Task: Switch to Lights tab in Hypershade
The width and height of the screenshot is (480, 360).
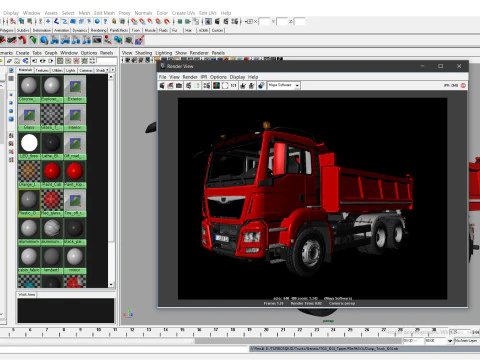Action: pyautogui.click(x=70, y=70)
